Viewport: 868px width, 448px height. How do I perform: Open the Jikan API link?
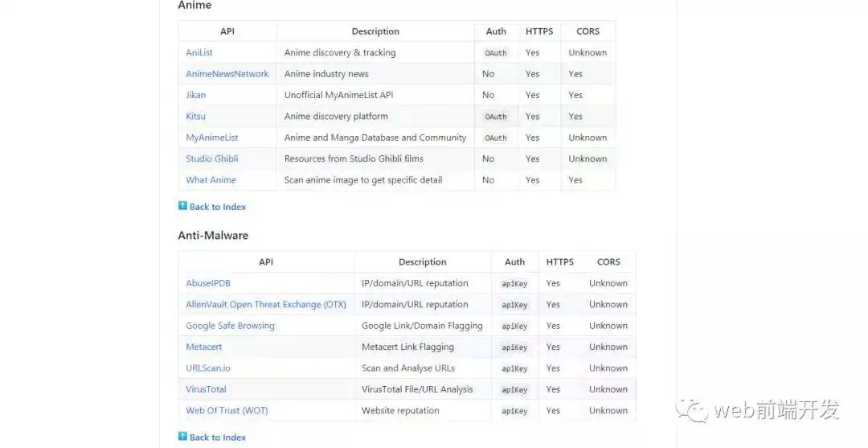click(196, 95)
